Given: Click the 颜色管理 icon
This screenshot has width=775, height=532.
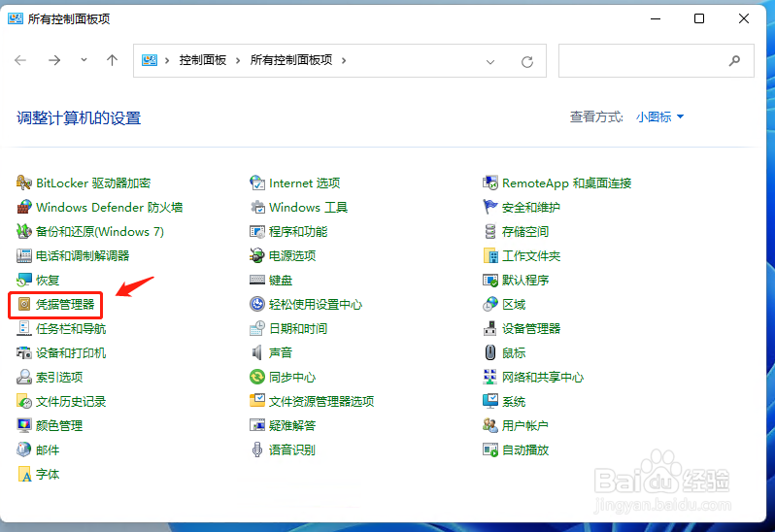Looking at the screenshot, I should 23,425.
